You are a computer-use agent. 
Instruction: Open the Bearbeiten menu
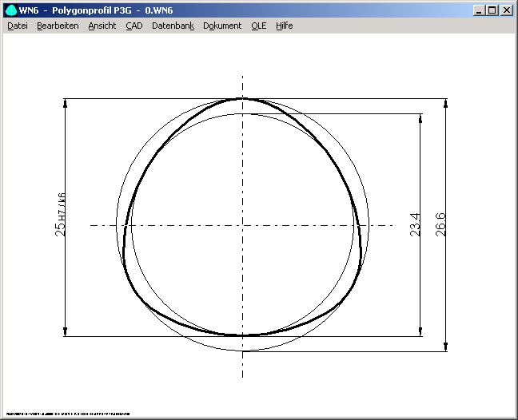coord(58,26)
